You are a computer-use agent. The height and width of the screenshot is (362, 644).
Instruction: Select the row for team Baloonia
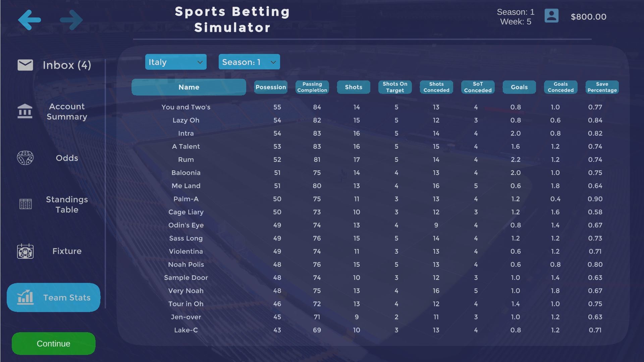click(x=186, y=173)
